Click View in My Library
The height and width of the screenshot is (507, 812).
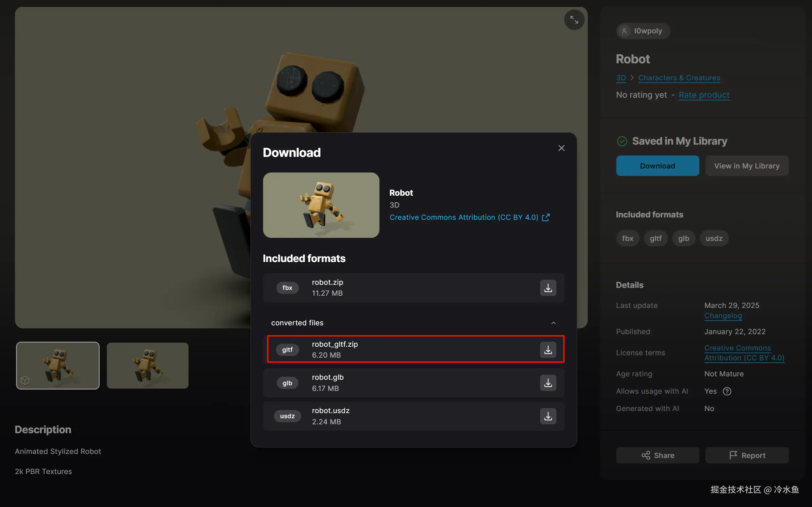tap(747, 166)
